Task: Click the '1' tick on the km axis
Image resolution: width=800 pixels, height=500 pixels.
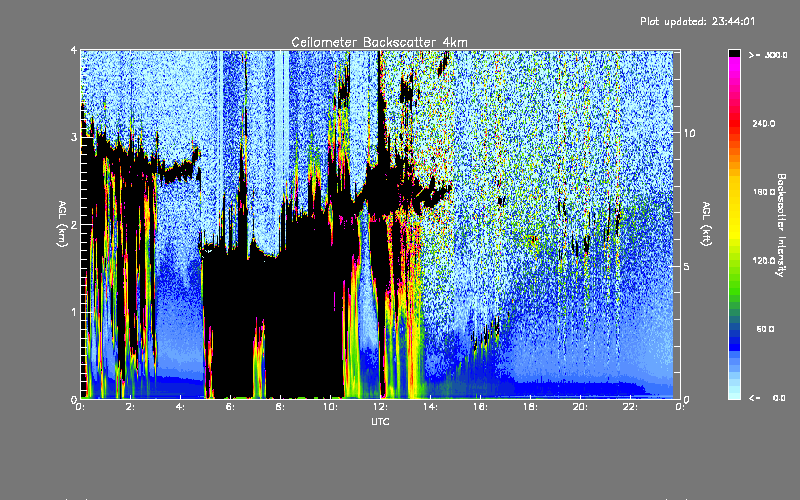Action: [74, 312]
